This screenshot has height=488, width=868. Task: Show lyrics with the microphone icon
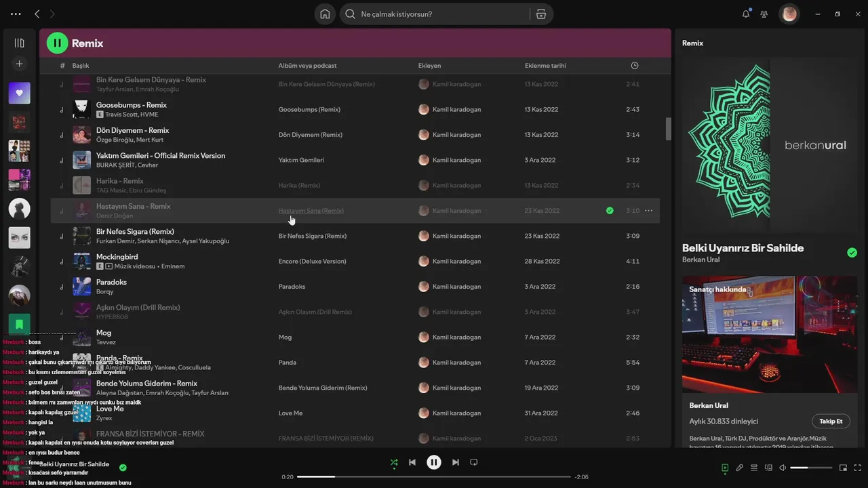coord(740,468)
